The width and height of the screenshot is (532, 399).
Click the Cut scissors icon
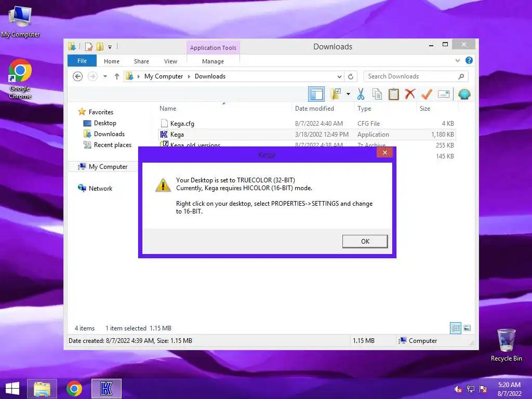pyautogui.click(x=361, y=94)
